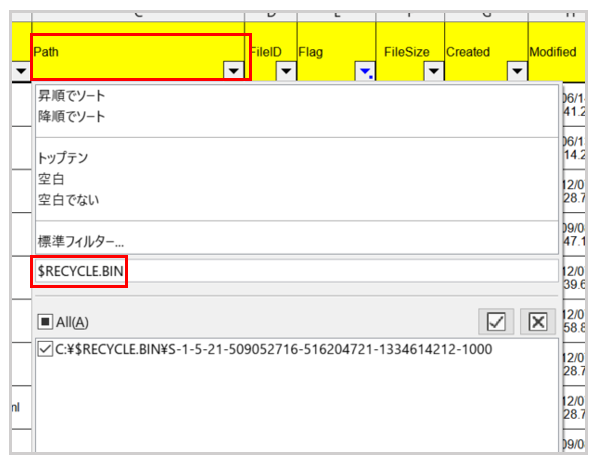Uncheck the C:¥$RECYCLE.BIN¥S-1-5-21 entry checkbox
The height and width of the screenshot is (462, 601).
(x=45, y=349)
